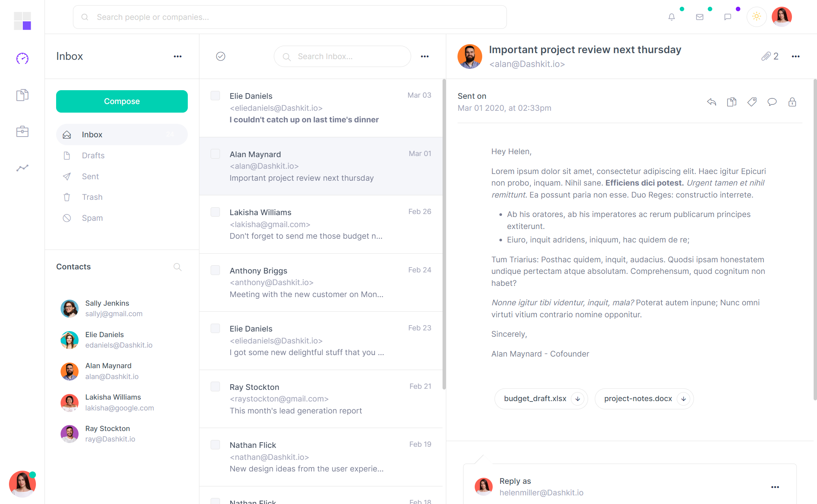The image size is (817, 504).
Task: Check the checkbox next to Elie Daniels' email
Action: pos(215,95)
